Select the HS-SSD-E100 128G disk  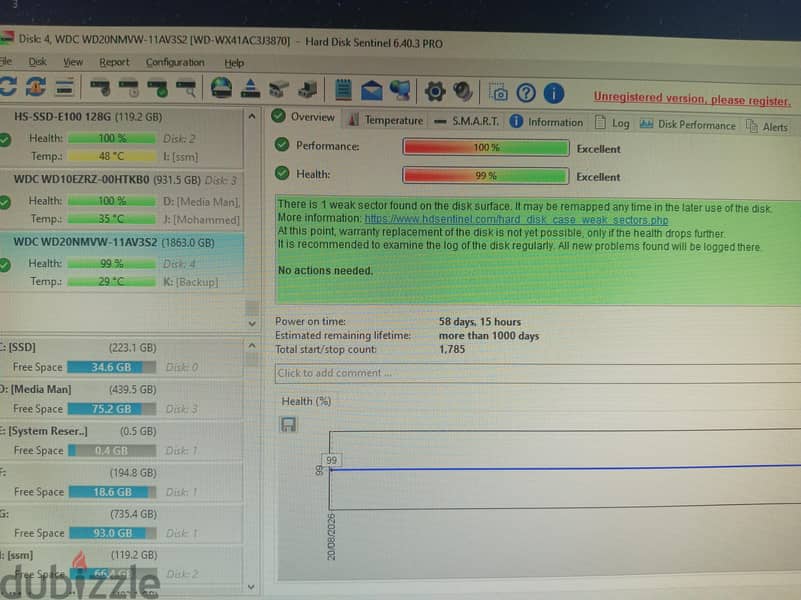[x=122, y=136]
